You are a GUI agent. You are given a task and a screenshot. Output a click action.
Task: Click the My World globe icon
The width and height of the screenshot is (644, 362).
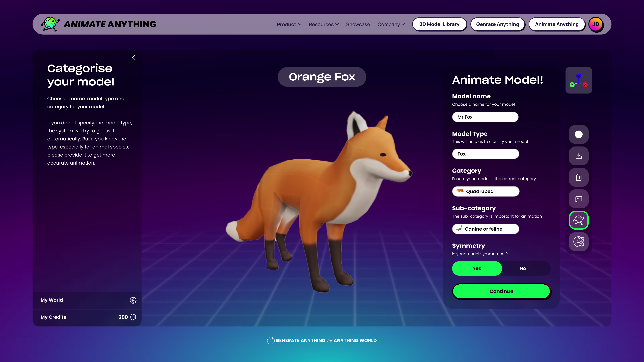133,300
